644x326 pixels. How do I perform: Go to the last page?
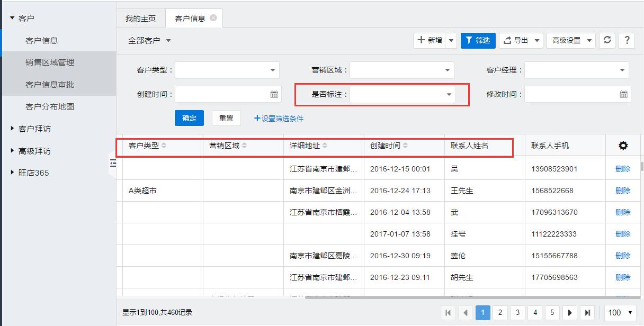[x=587, y=312]
